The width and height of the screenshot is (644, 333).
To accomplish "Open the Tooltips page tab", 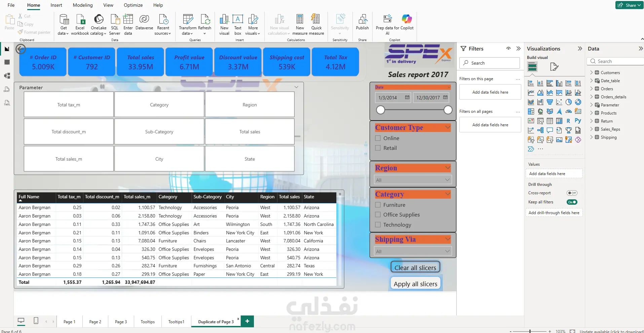I will click(x=148, y=322).
